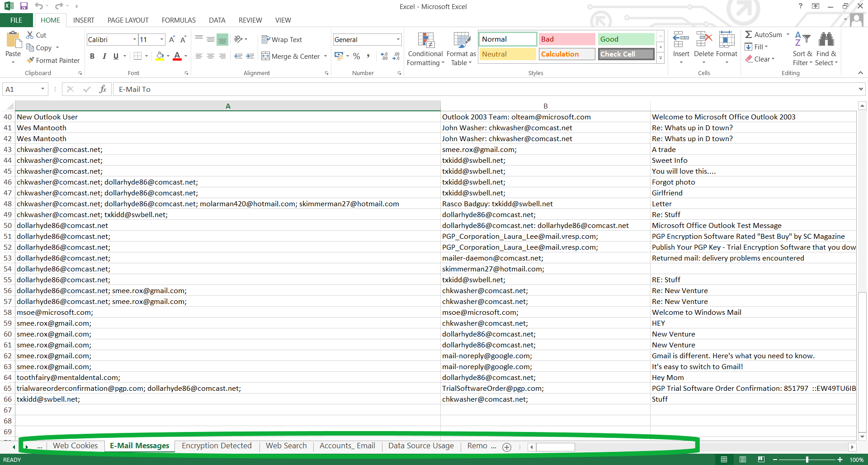Screen dimensions: 868x465
Task: Open the Name Box dropdown arrow
Action: [x=42, y=89]
